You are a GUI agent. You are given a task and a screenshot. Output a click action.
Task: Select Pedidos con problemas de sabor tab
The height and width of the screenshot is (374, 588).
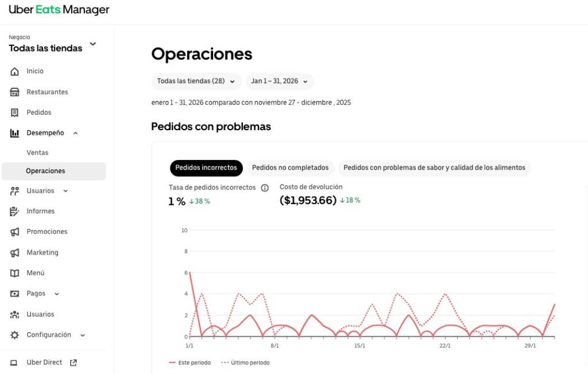[x=434, y=167]
